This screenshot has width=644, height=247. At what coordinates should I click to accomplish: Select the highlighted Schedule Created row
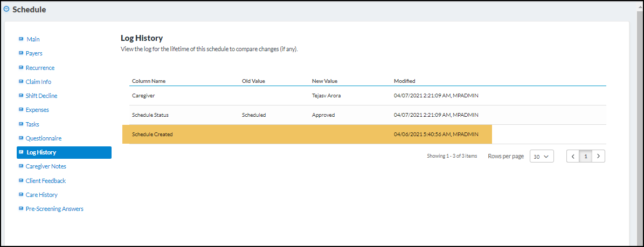pos(307,134)
